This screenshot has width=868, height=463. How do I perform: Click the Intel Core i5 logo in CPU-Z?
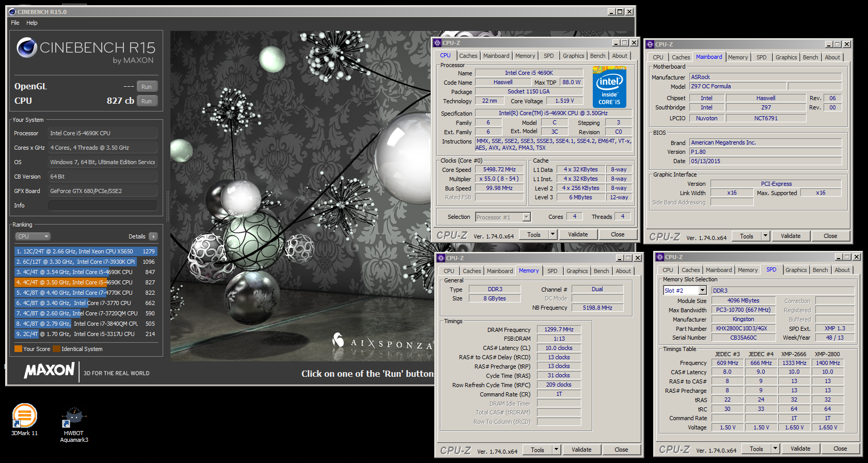609,87
